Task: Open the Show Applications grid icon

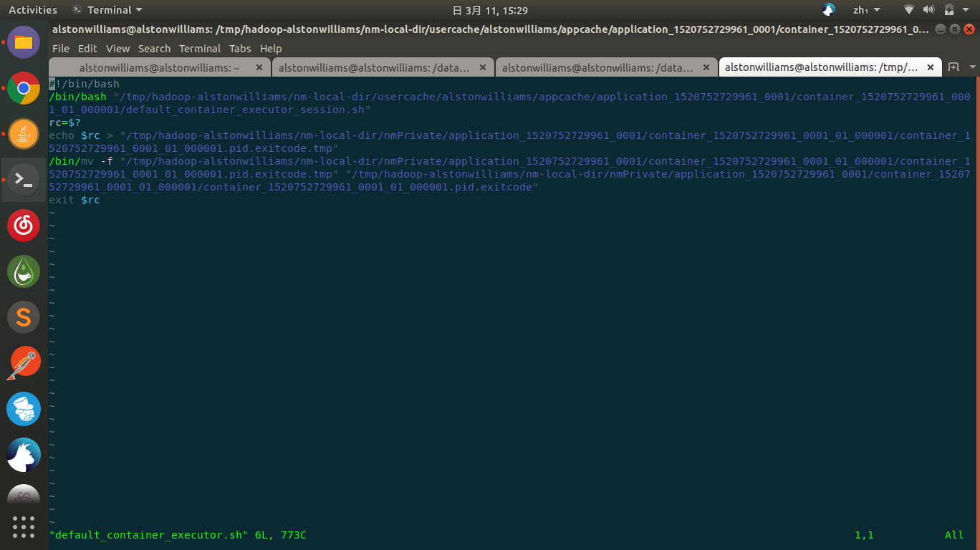Action: [24, 527]
